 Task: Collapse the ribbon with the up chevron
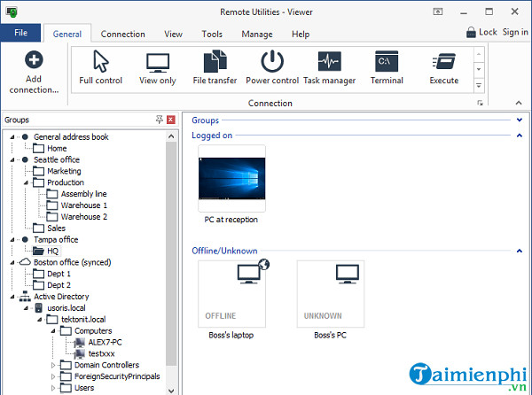pos(519,103)
